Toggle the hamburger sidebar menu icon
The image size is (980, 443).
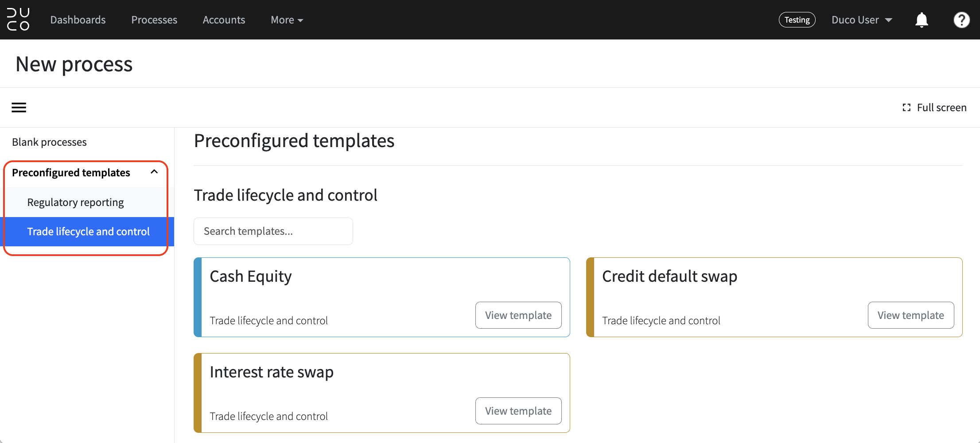click(x=19, y=108)
